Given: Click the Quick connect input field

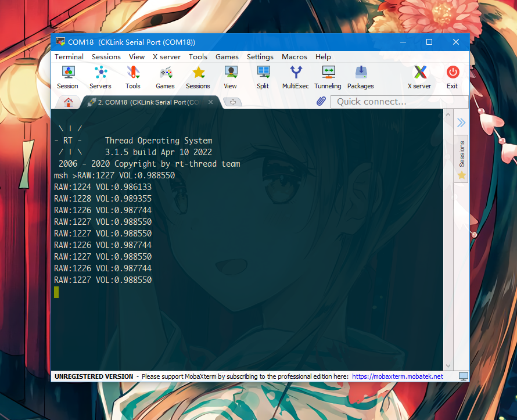Looking at the screenshot, I should (x=399, y=102).
